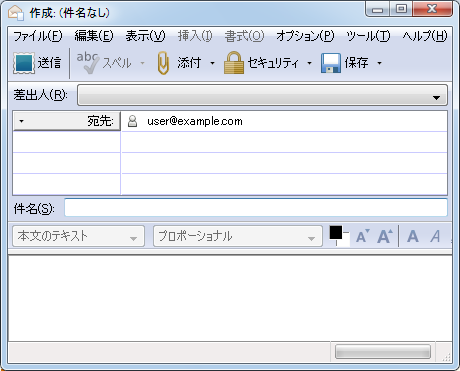460x371 pixels.
Task: Click the black text color swatch
Action: click(336, 232)
